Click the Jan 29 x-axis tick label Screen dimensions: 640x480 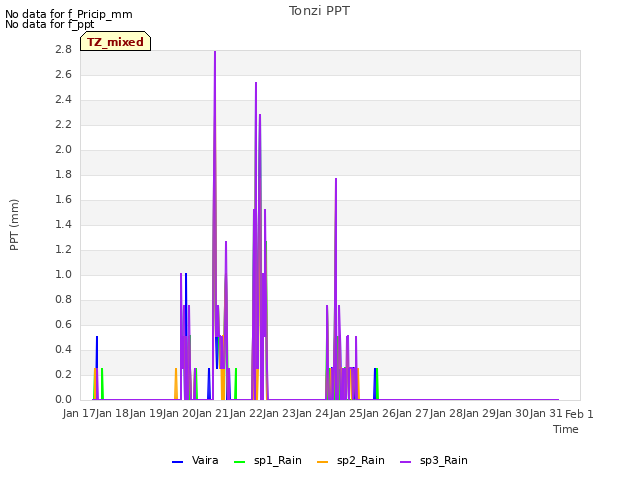point(480,414)
